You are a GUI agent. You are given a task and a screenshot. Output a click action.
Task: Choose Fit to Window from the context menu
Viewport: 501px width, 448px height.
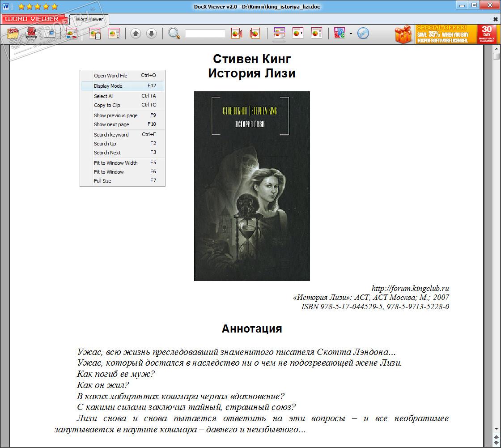pyautogui.click(x=123, y=171)
